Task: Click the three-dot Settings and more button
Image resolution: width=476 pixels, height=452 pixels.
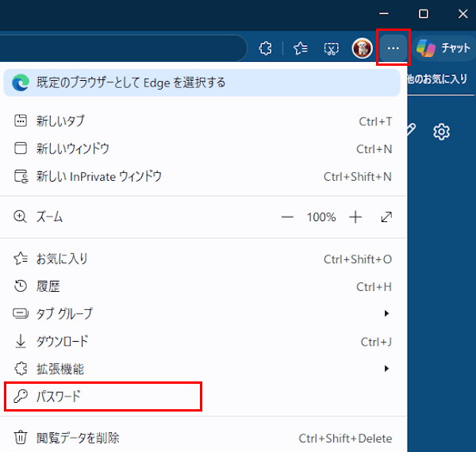Action: [x=393, y=48]
